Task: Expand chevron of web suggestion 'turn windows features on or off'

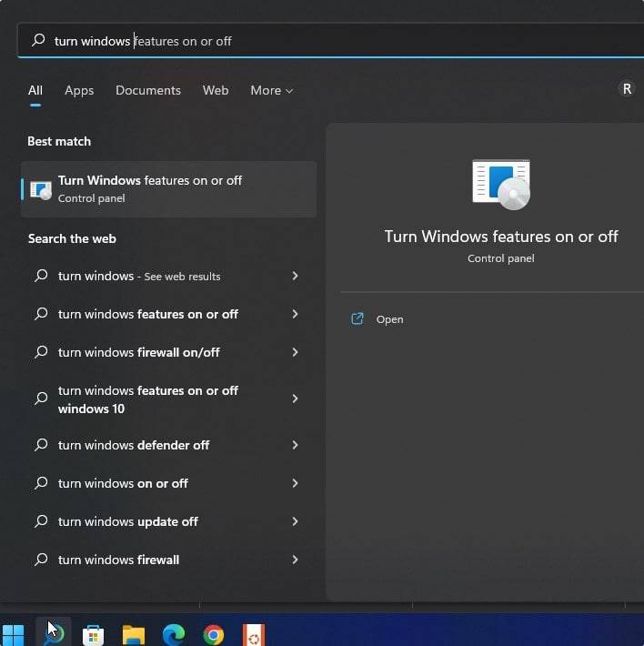Action: click(295, 314)
